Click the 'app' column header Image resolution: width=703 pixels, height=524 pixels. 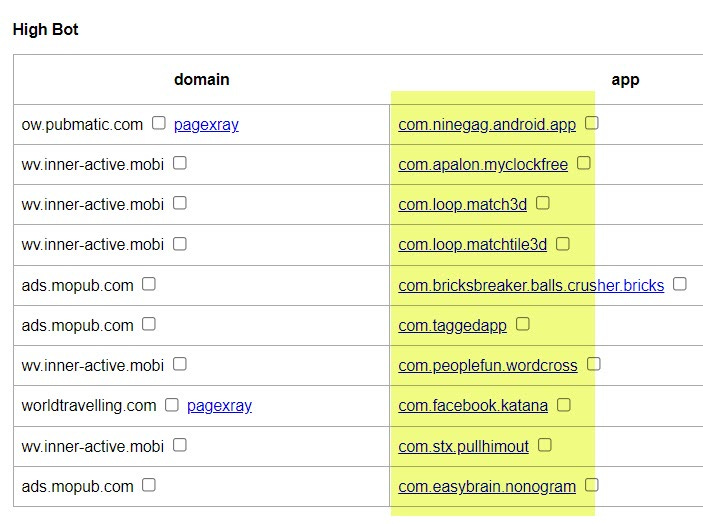(625, 80)
